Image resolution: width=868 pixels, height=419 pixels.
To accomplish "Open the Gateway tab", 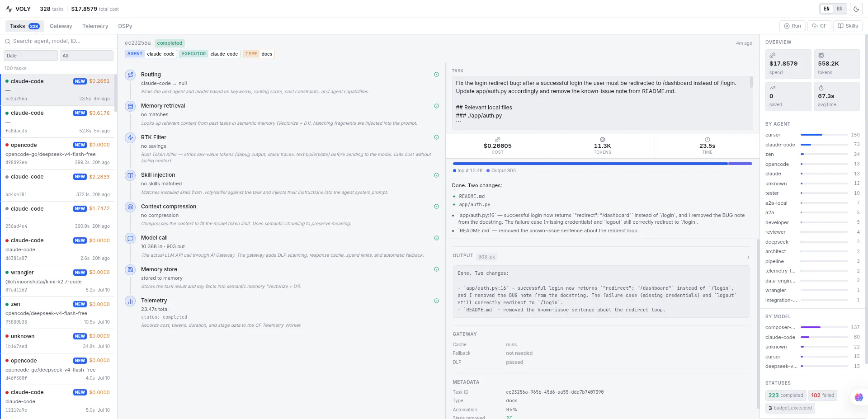I will pyautogui.click(x=61, y=26).
